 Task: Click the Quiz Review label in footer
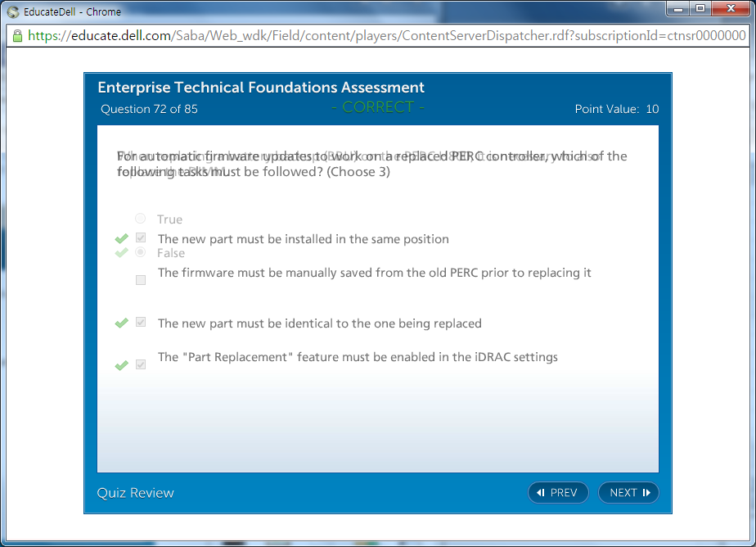(136, 492)
